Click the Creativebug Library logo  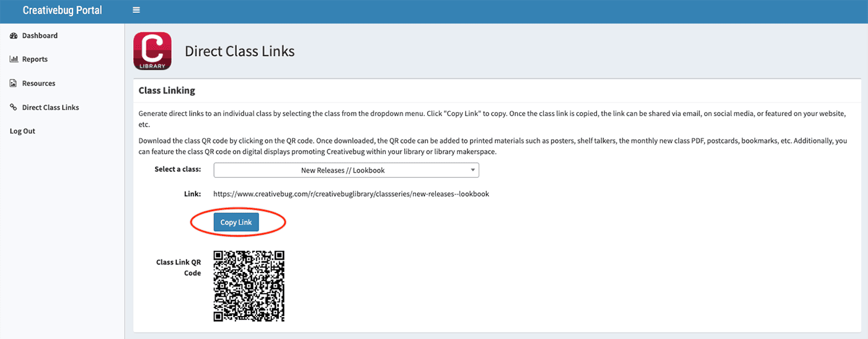[153, 51]
